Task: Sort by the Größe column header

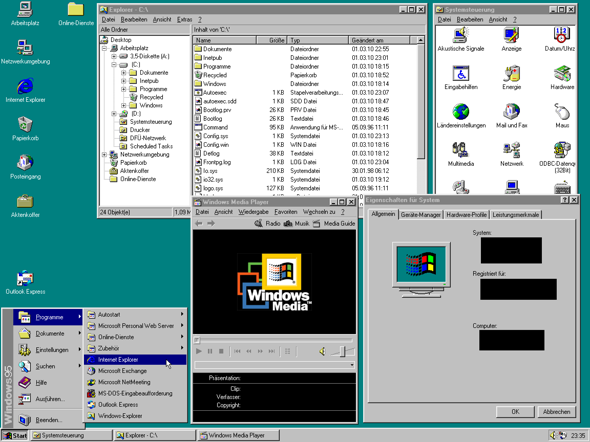Action: [x=271, y=40]
